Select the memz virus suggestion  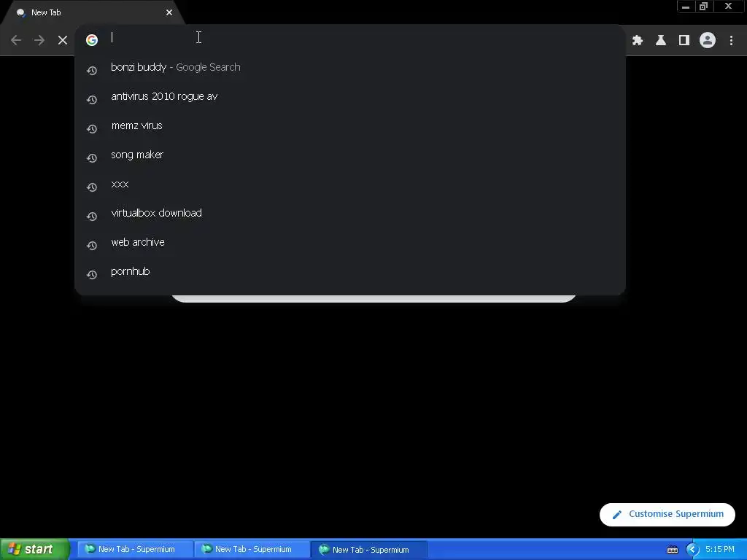pos(350,125)
